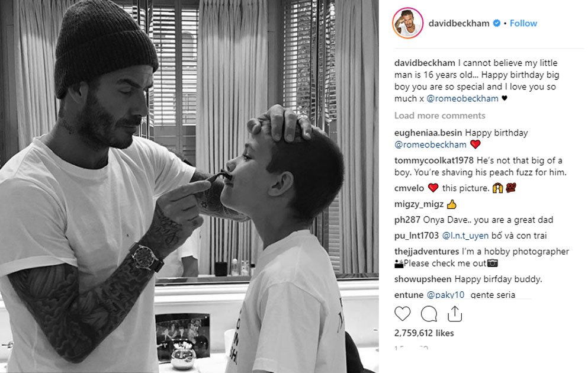Like the post with the heart icon
Image resolution: width=588 pixels, height=373 pixels.
click(403, 313)
